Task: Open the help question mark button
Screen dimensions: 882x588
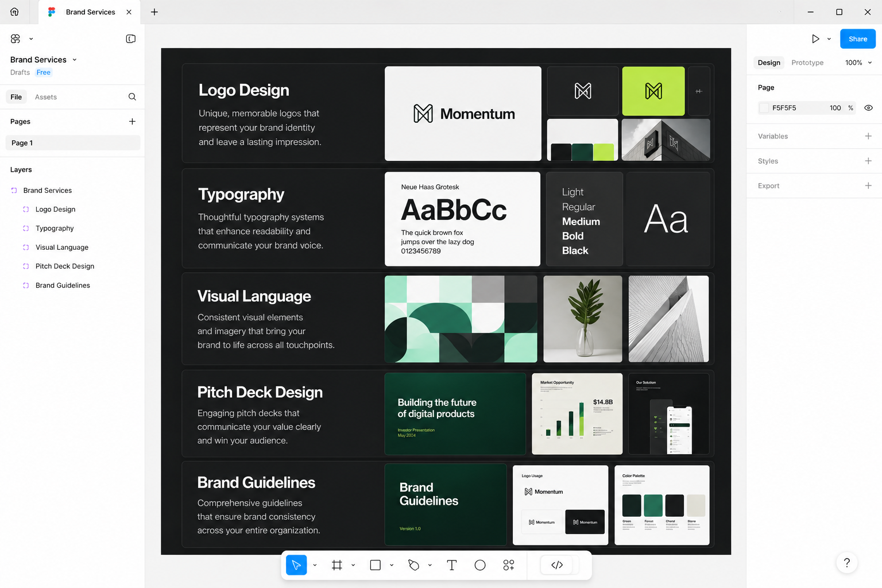Action: 847,563
